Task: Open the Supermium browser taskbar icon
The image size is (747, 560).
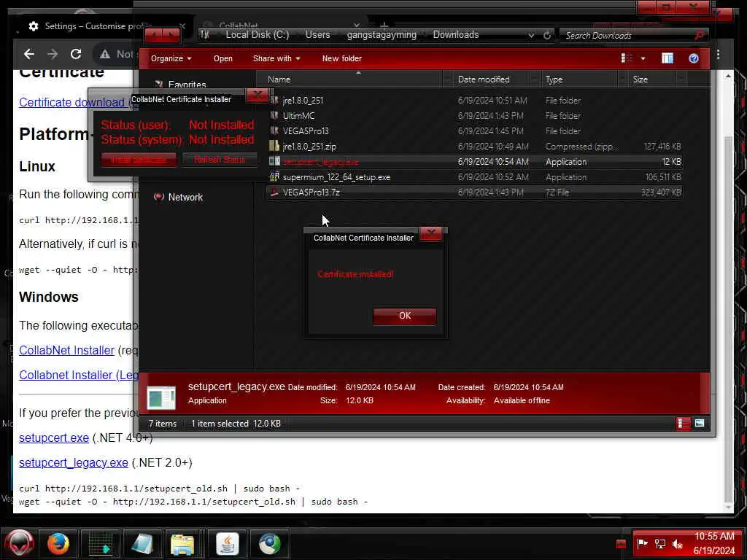Action: [270, 543]
